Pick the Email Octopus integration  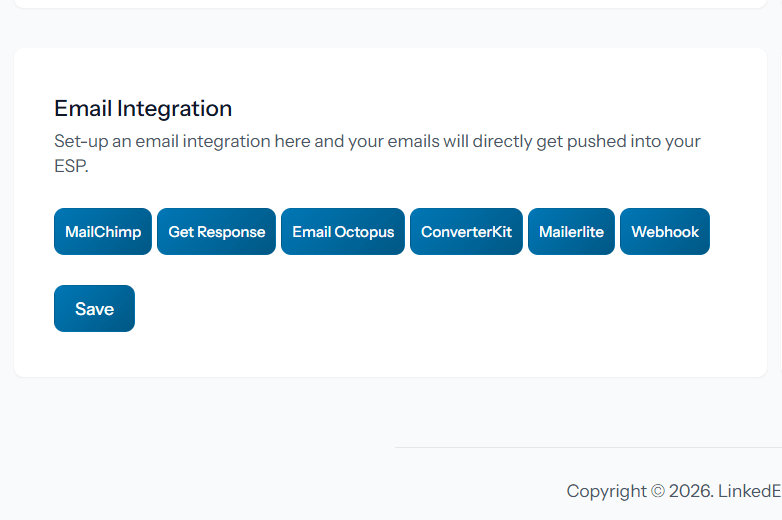tap(343, 231)
